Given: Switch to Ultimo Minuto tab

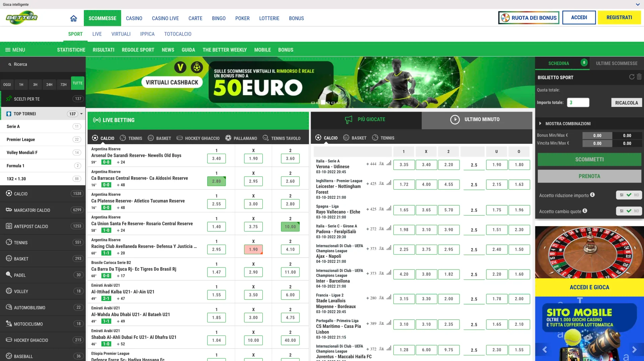Looking at the screenshot, I should 477,120.
